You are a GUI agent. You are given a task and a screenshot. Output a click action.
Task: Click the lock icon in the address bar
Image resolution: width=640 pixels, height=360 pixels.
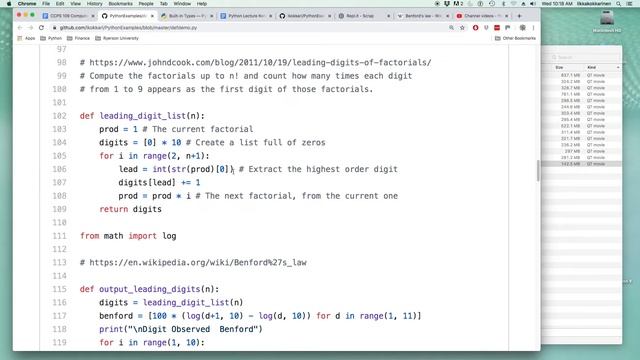[x=54, y=28]
